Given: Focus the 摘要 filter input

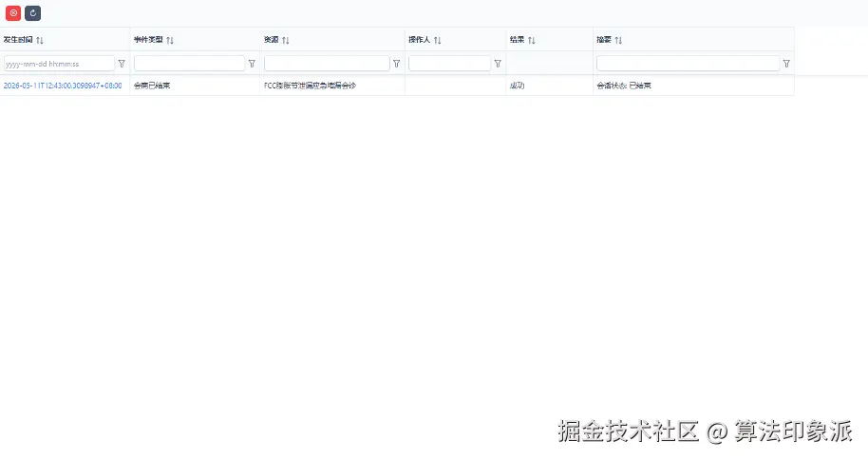Looking at the screenshot, I should pos(689,64).
